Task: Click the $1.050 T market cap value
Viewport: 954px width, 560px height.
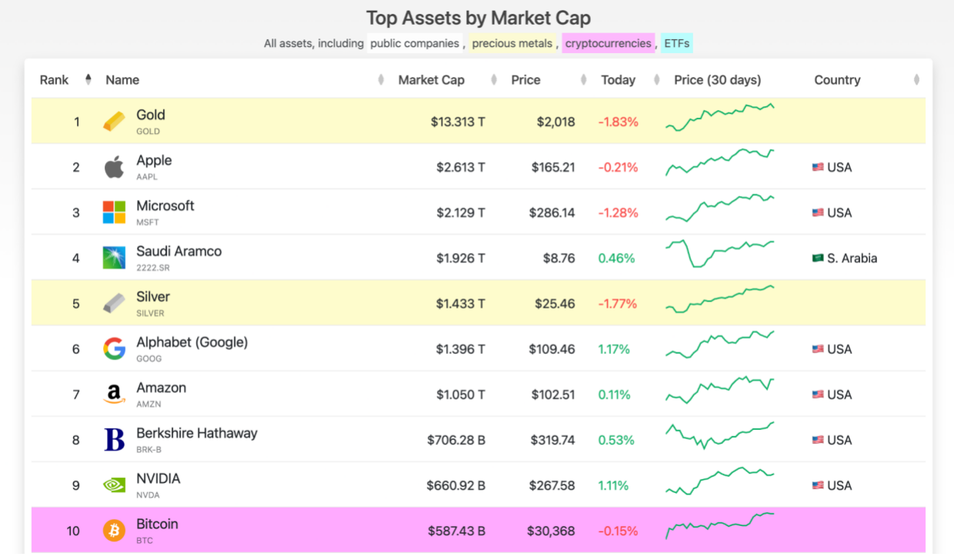Action: point(460,395)
